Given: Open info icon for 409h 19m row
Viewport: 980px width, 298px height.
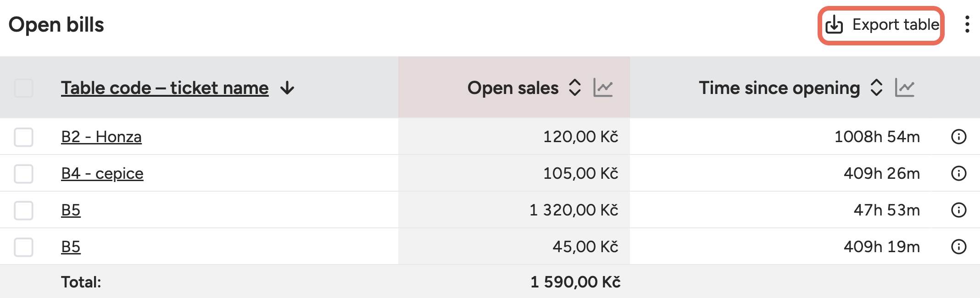Looking at the screenshot, I should [x=959, y=247].
